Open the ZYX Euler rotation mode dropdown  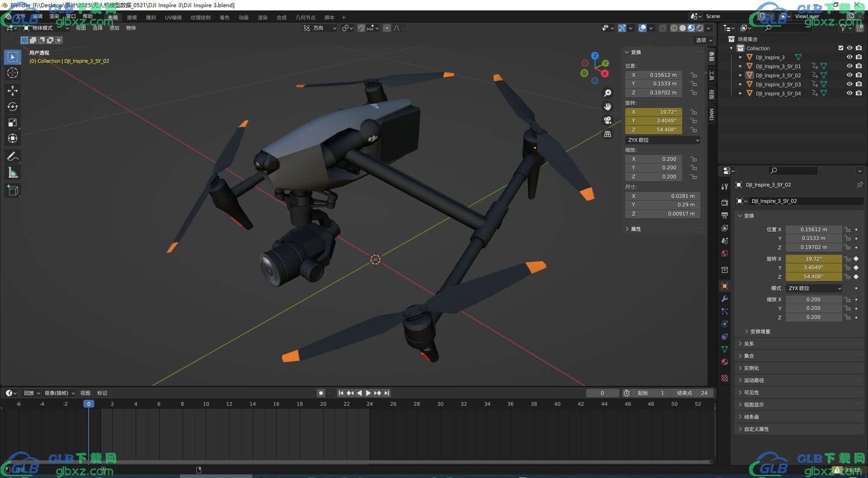[663, 140]
